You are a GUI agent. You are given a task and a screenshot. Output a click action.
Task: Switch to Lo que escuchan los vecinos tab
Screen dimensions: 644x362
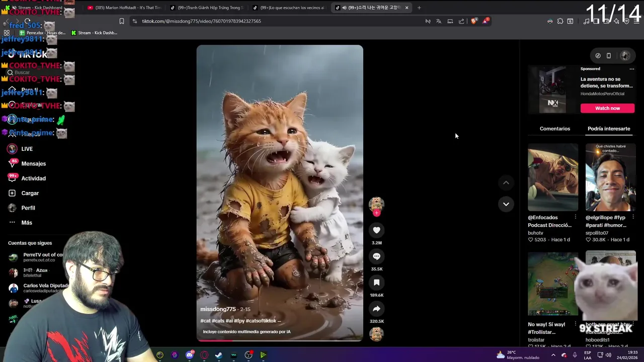tap(289, 8)
